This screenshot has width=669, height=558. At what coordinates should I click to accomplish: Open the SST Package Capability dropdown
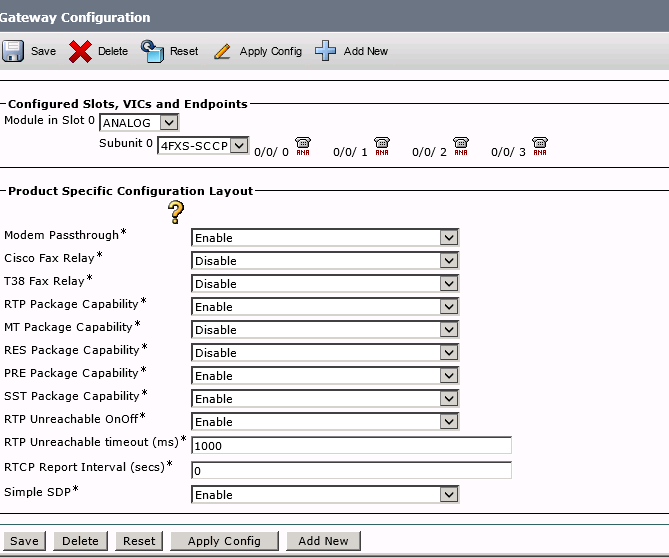[x=325, y=399]
